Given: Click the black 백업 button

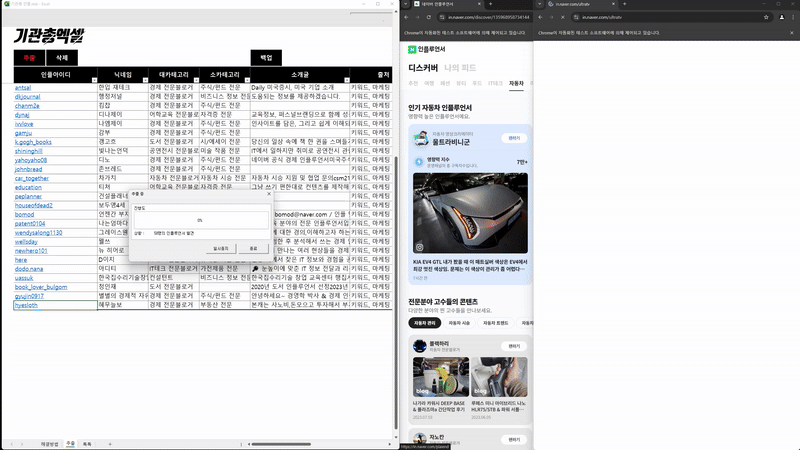Looking at the screenshot, I should [x=266, y=58].
